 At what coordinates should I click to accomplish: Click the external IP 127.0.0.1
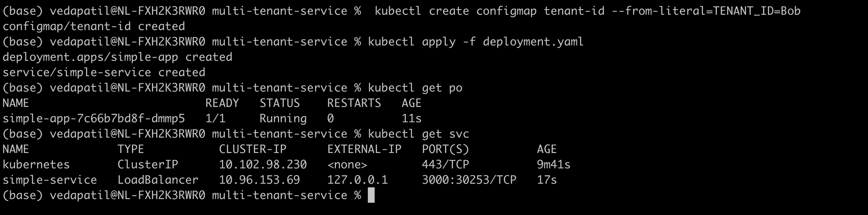click(357, 180)
